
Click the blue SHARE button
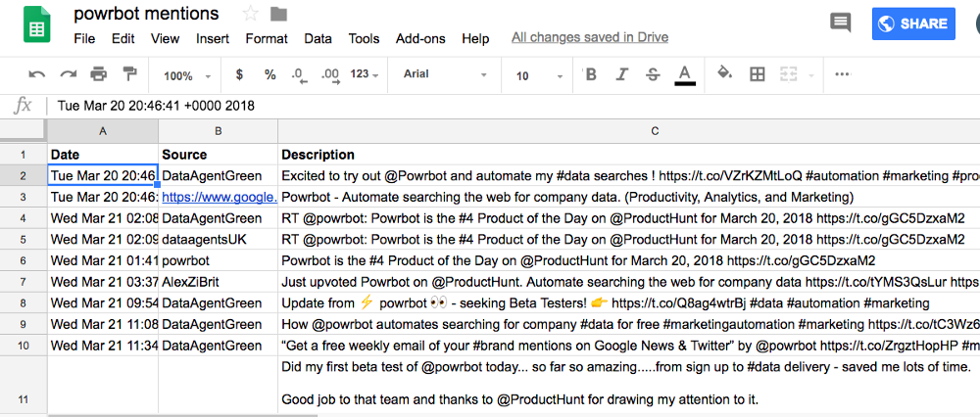coord(913,23)
